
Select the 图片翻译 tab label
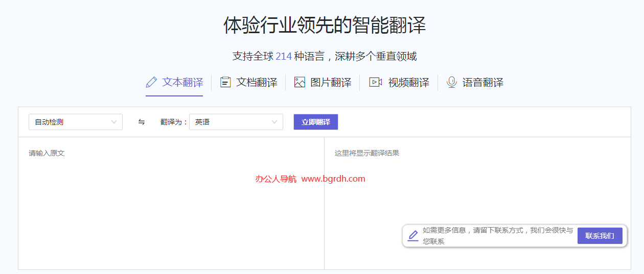[x=331, y=82]
